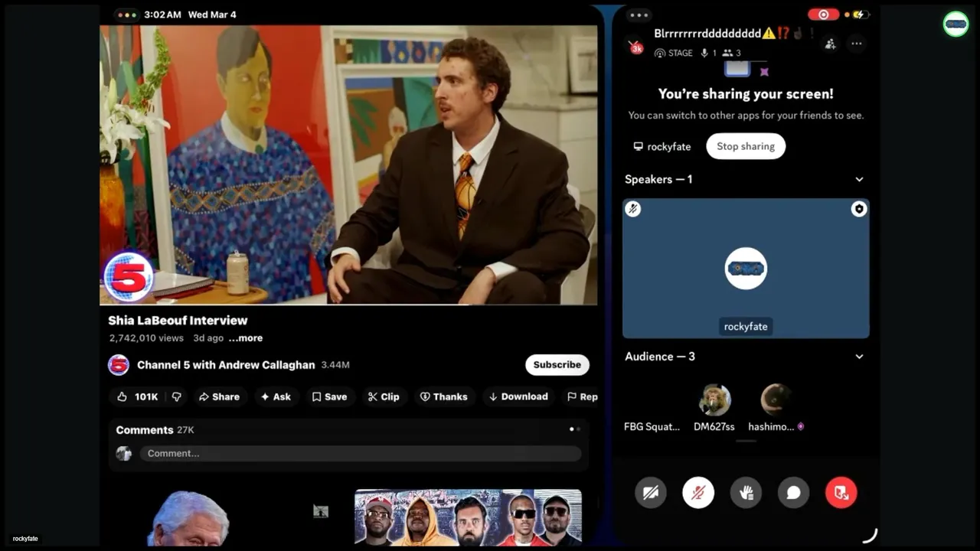This screenshot has width=980, height=551.
Task: Click the comments carousel page dots
Action: pos(575,429)
